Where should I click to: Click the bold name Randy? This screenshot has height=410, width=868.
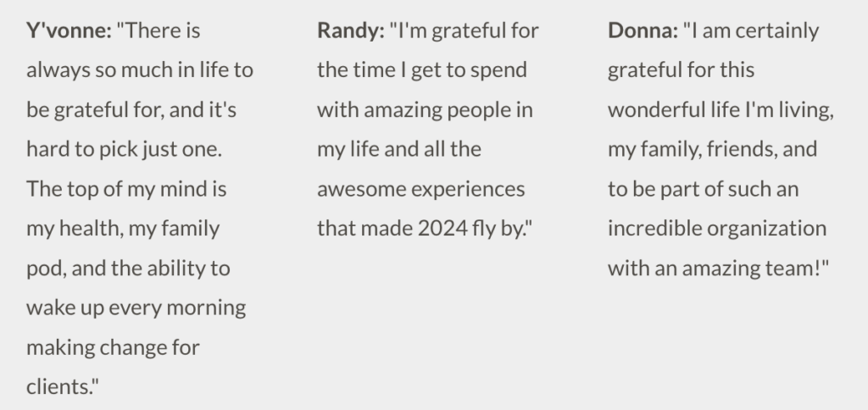351,30
